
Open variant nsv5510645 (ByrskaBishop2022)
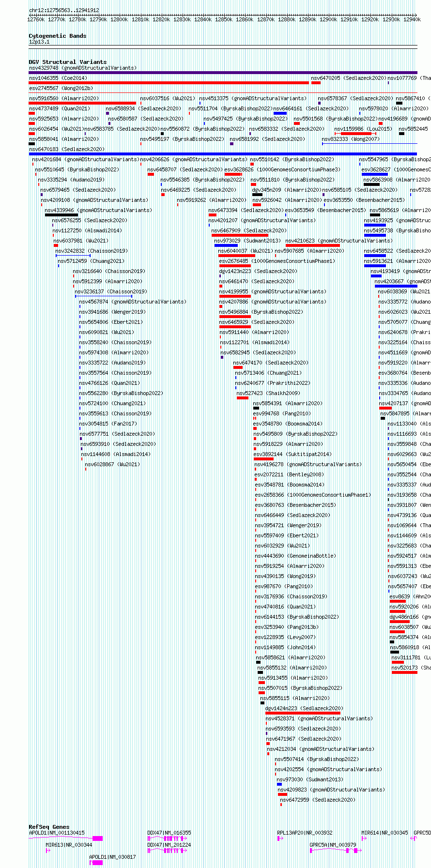pos(77,169)
